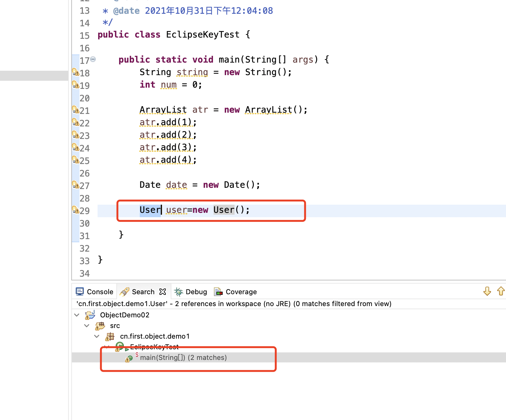Click the warning lightbulb on line 29

click(76, 210)
